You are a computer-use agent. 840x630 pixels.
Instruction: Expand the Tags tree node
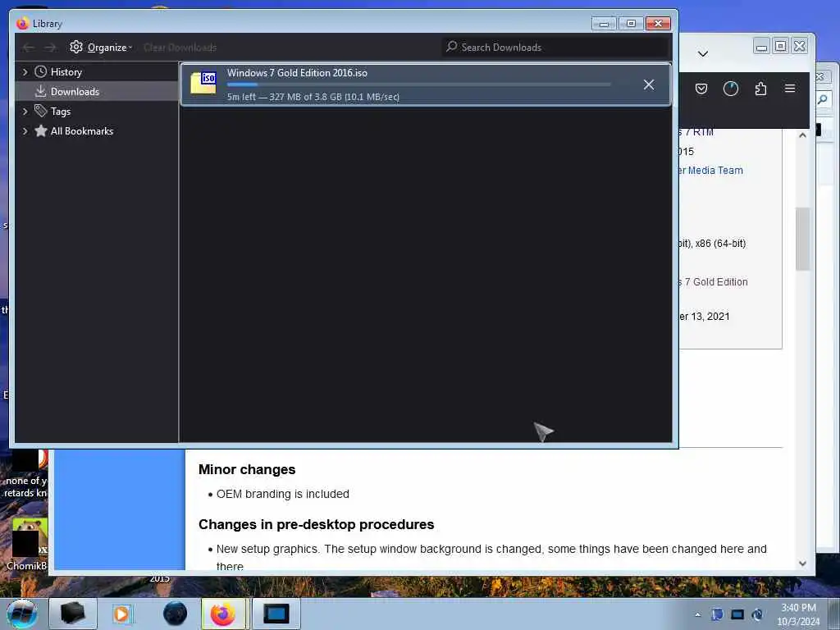pos(25,112)
